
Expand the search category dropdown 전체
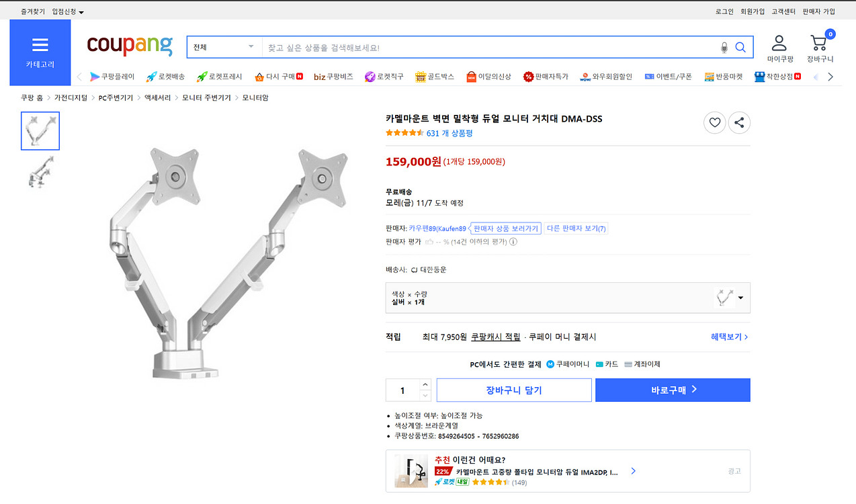(224, 47)
